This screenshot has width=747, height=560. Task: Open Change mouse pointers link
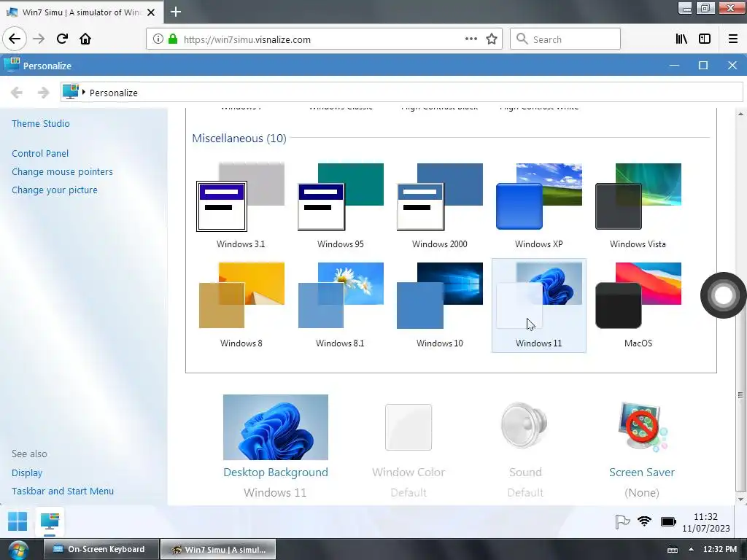click(x=62, y=171)
